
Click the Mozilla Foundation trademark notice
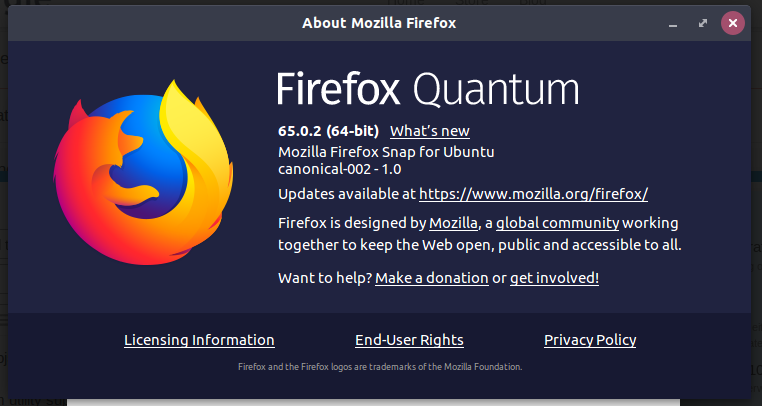tap(380, 367)
